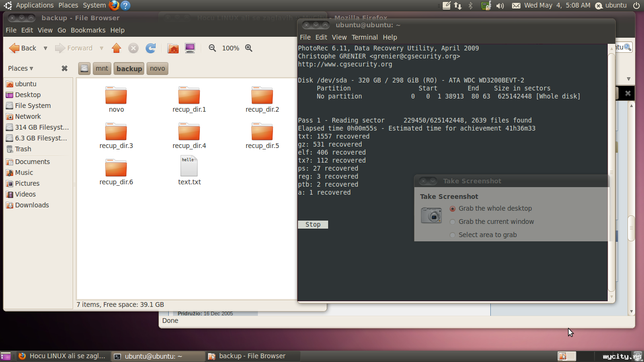Open the Home folder toolbar icon
Image resolution: width=644 pixels, height=362 pixels.
173,48
